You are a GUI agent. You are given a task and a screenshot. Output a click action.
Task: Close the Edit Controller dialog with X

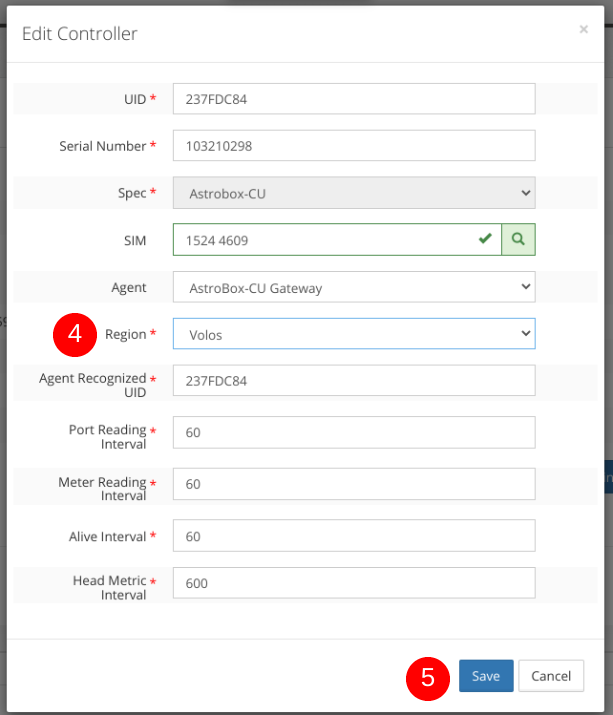(x=583, y=30)
